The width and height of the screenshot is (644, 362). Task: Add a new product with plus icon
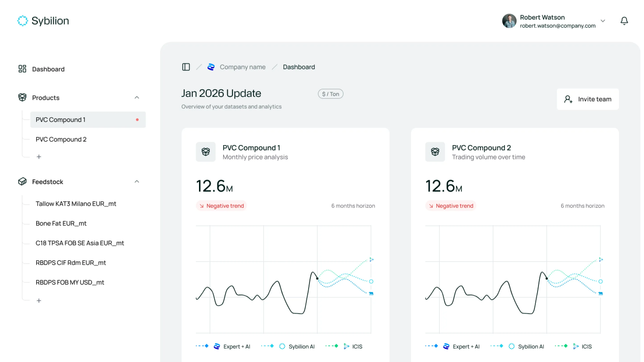pos(39,157)
